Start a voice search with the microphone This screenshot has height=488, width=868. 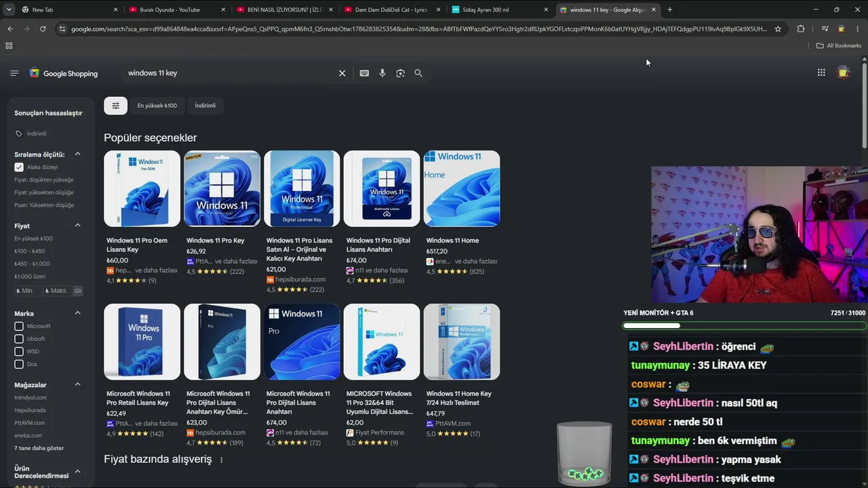[x=382, y=73]
